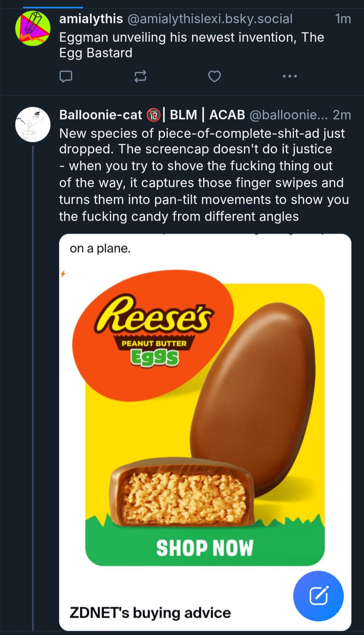Click the truncated @balloonie... handle
Viewport: 364px width, 635px height.
[x=288, y=115]
